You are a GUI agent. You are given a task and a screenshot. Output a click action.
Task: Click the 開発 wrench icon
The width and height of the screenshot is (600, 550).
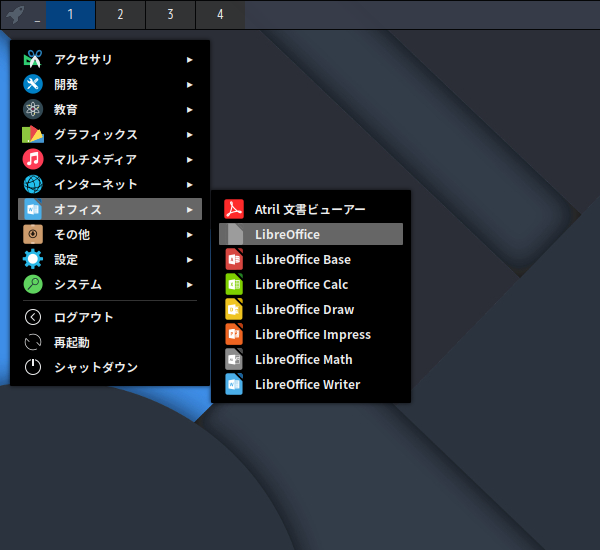point(33,85)
